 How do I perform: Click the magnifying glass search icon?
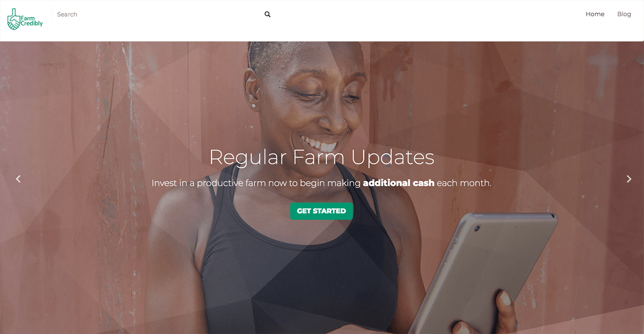(268, 14)
